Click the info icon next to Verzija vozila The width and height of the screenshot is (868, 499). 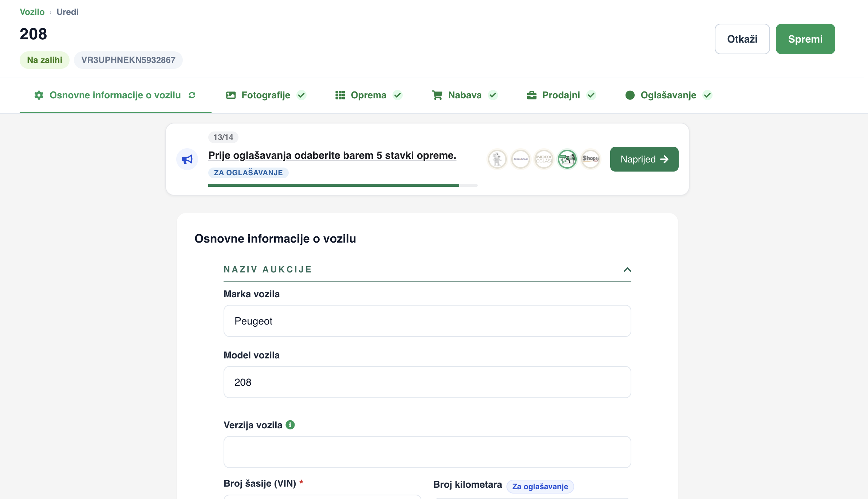[290, 425]
